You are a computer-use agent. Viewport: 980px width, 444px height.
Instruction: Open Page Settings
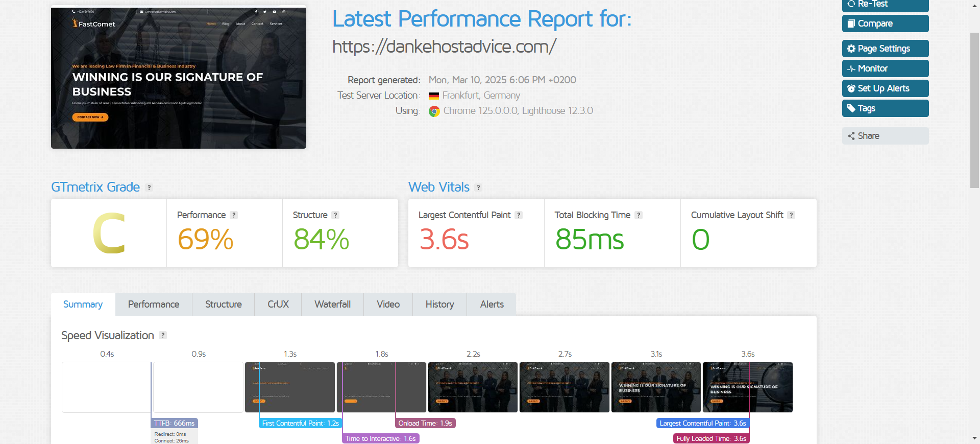(885, 49)
